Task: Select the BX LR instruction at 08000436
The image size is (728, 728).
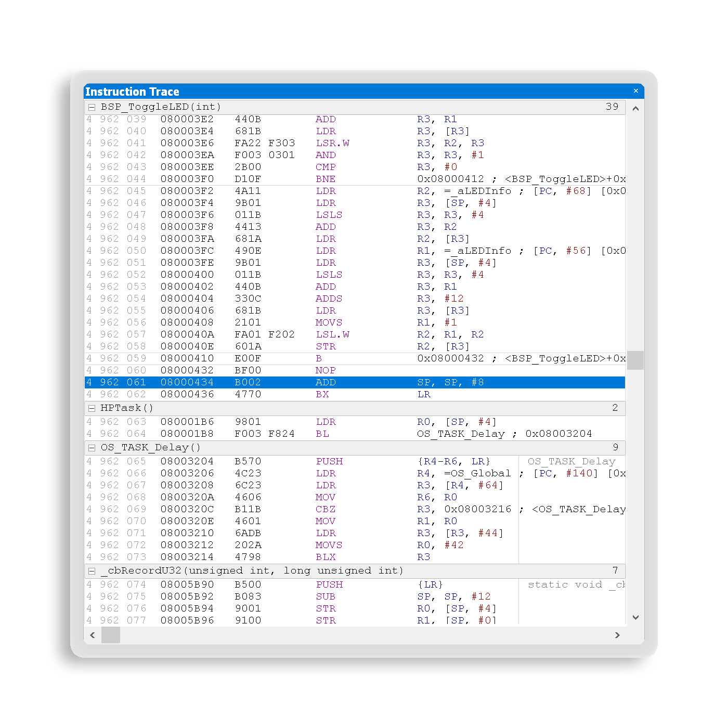Action: point(354,394)
